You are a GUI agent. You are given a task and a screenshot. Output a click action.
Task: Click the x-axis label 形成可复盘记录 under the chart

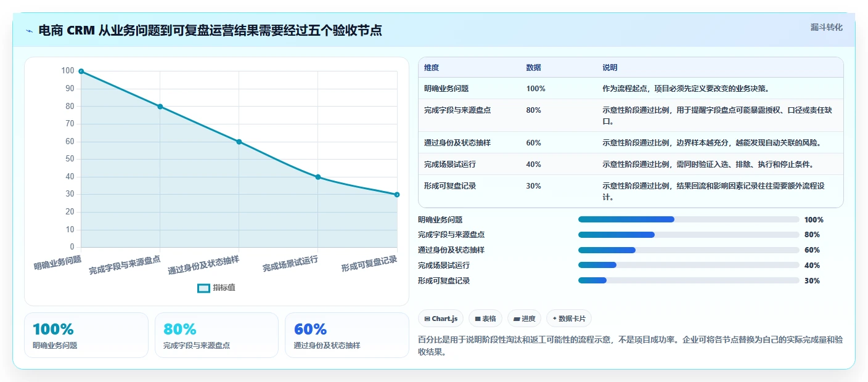pos(369,264)
